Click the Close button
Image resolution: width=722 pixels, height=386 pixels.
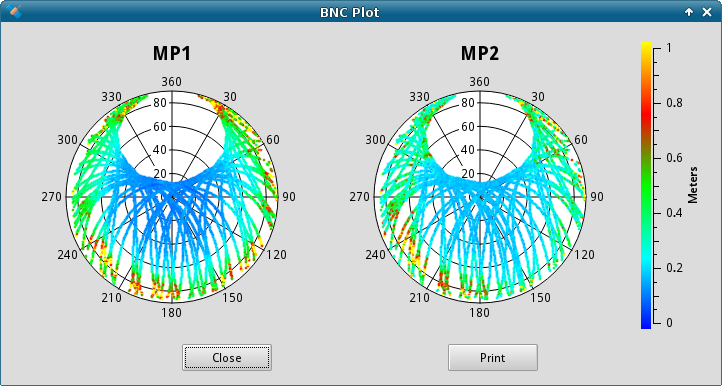tap(227, 357)
